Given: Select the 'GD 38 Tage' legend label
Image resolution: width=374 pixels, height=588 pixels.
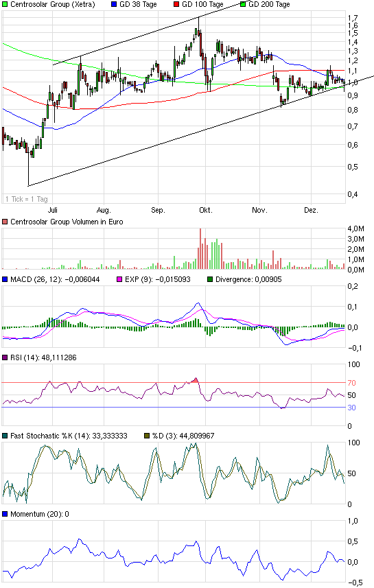Looking at the screenshot, I should [x=138, y=5].
